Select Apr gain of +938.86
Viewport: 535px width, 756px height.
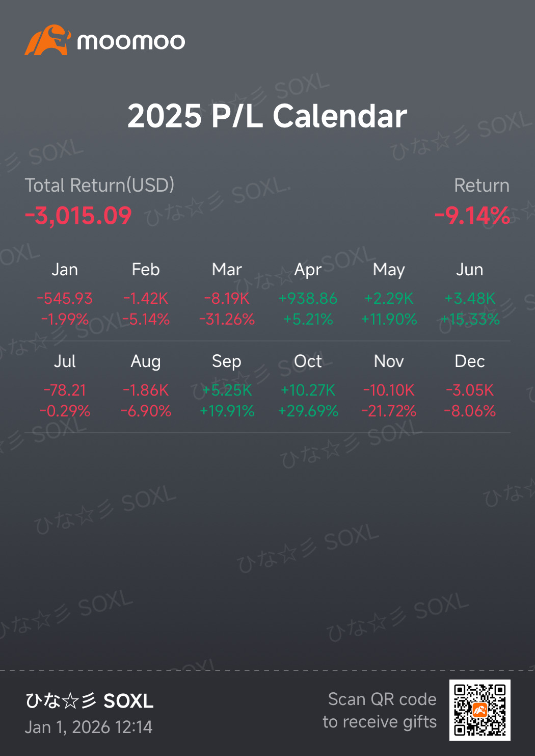tap(308, 298)
